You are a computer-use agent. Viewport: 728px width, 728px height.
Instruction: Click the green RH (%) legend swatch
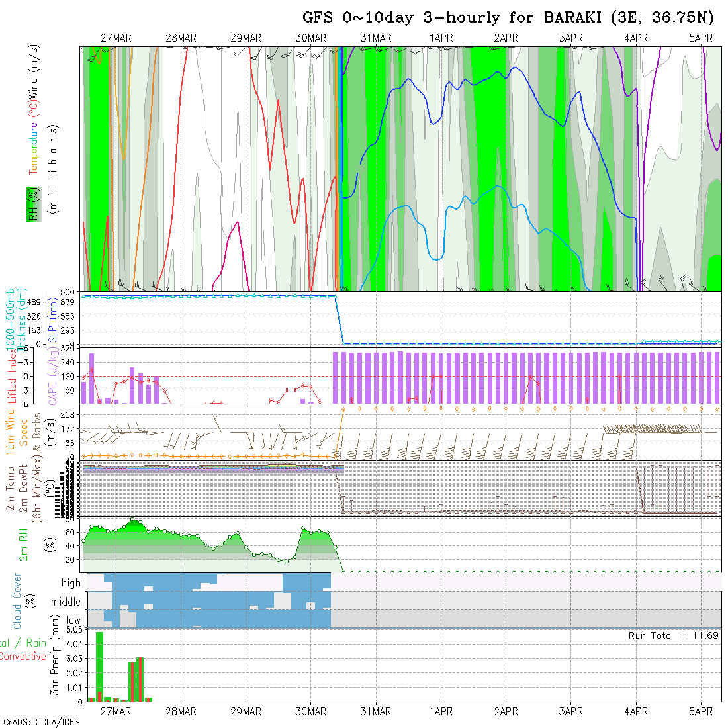(x=34, y=205)
